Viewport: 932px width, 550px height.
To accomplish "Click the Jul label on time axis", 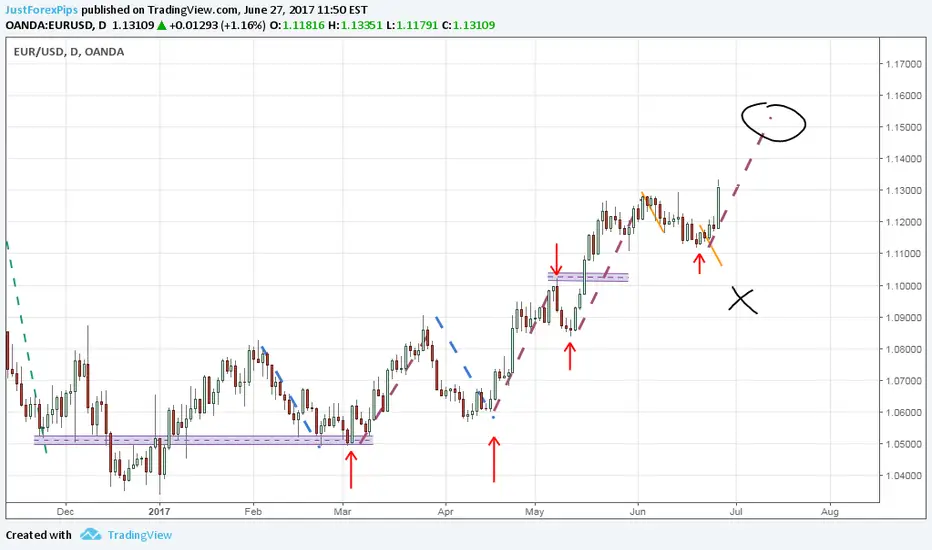I will coord(736,511).
